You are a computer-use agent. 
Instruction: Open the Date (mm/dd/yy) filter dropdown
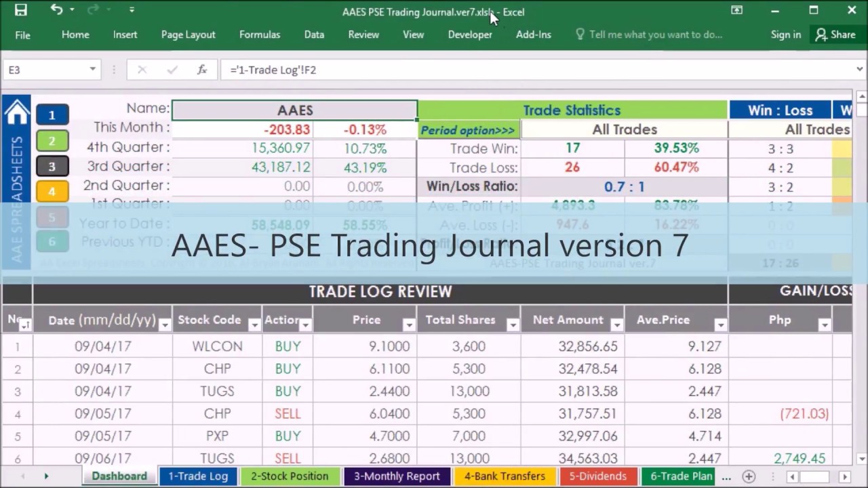click(164, 325)
